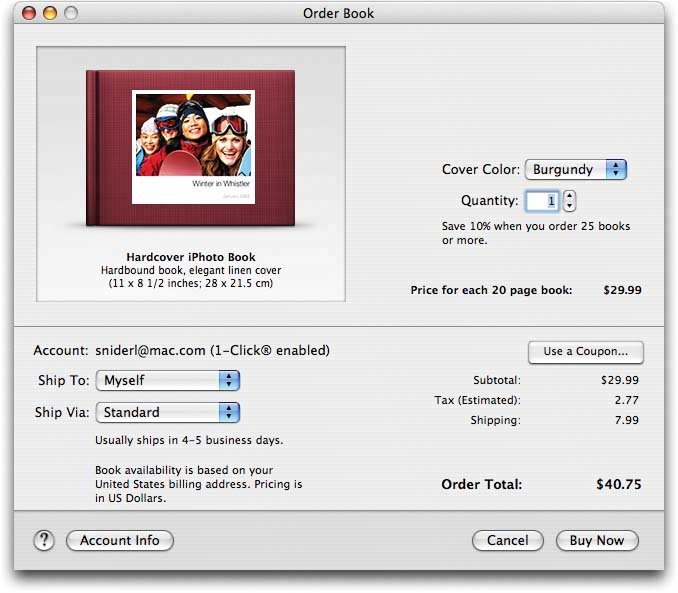Open the Ship Via dropdown
This screenshot has height=593, width=678.
pyautogui.click(x=168, y=412)
